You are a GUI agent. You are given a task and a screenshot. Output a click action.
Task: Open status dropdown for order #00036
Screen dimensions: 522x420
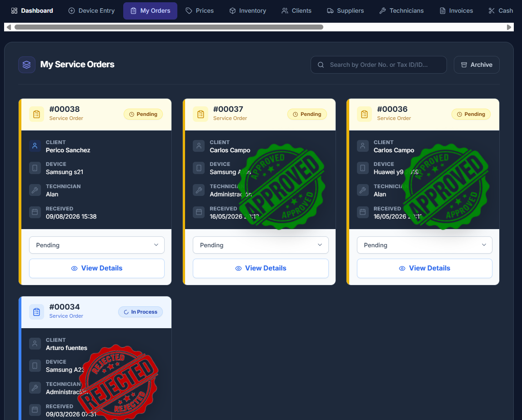point(424,245)
